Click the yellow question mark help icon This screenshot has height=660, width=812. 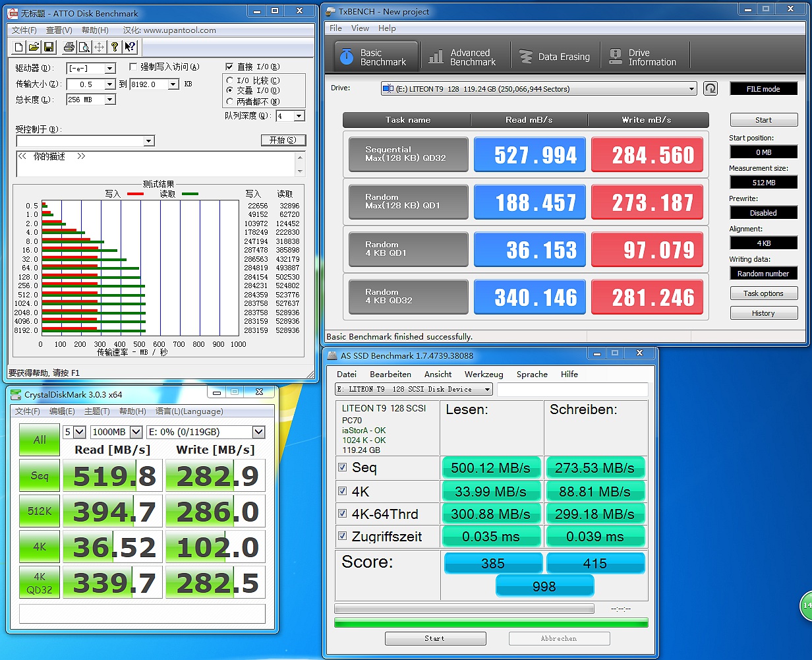click(x=115, y=47)
